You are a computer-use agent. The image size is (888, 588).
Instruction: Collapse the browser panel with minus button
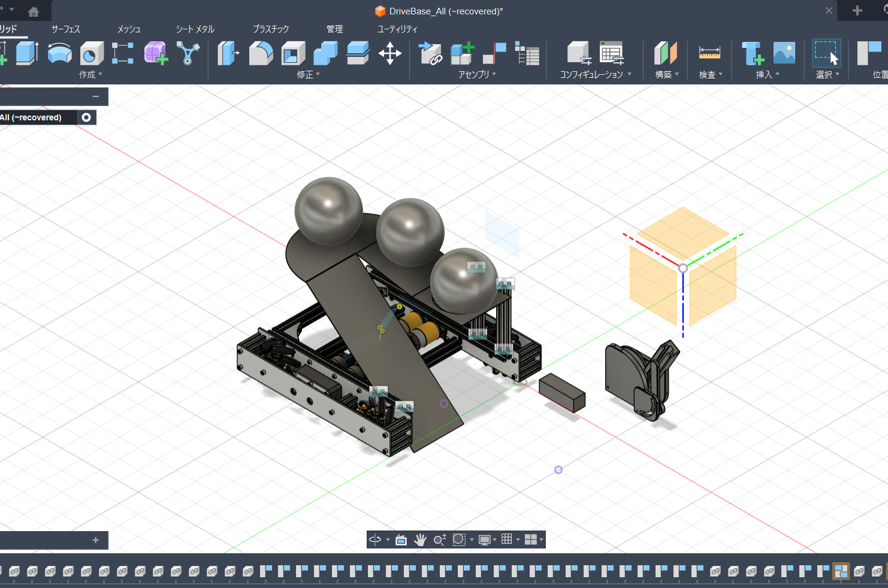click(95, 96)
